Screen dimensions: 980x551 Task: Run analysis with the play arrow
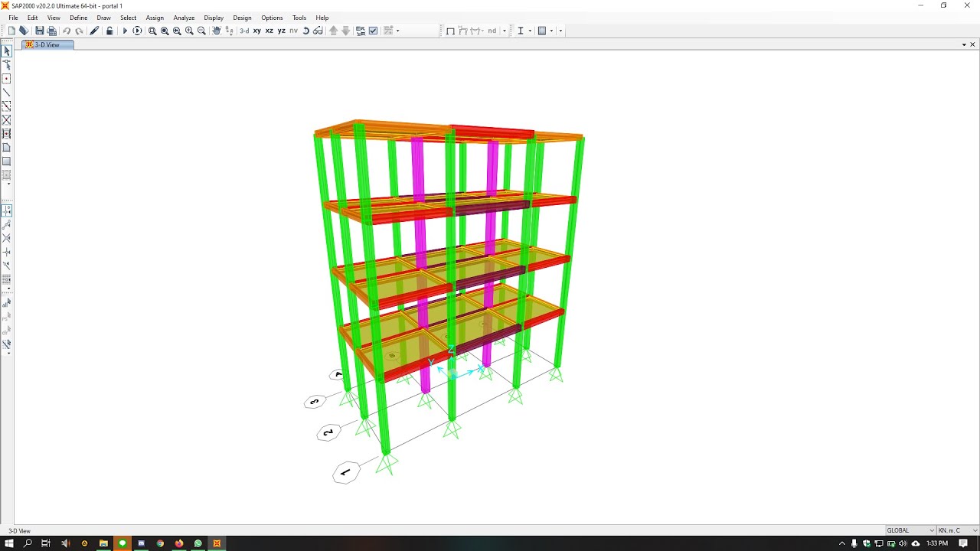click(125, 31)
